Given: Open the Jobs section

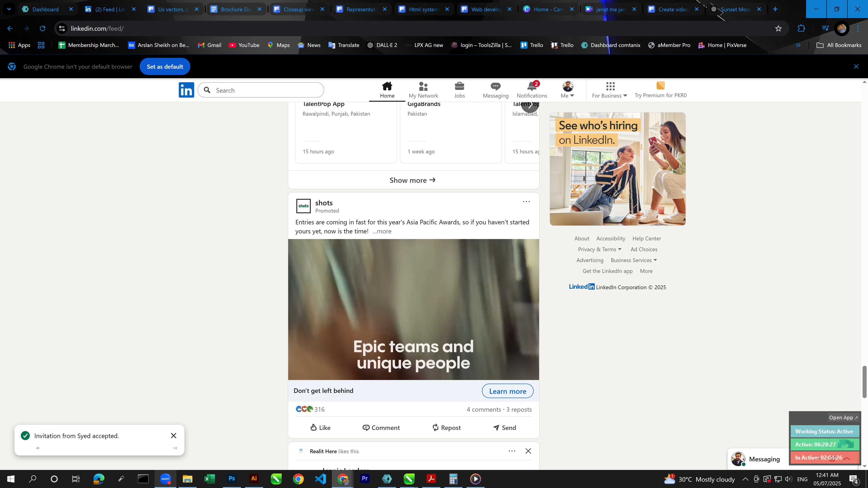Looking at the screenshot, I should point(459,90).
